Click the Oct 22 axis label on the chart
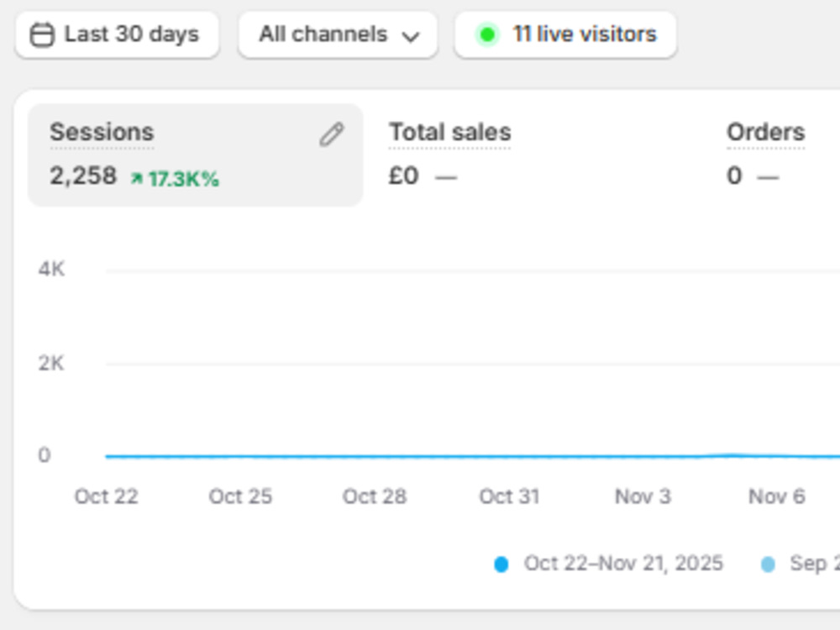 [106, 496]
